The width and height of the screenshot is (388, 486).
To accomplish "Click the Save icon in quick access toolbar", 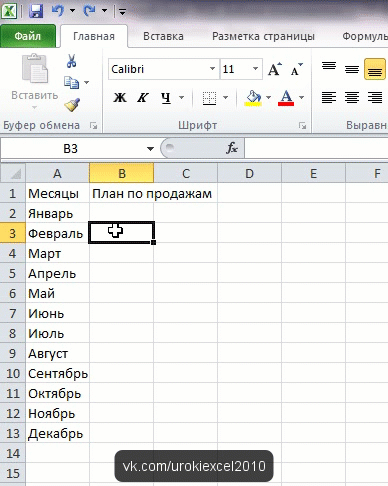I will point(36,11).
